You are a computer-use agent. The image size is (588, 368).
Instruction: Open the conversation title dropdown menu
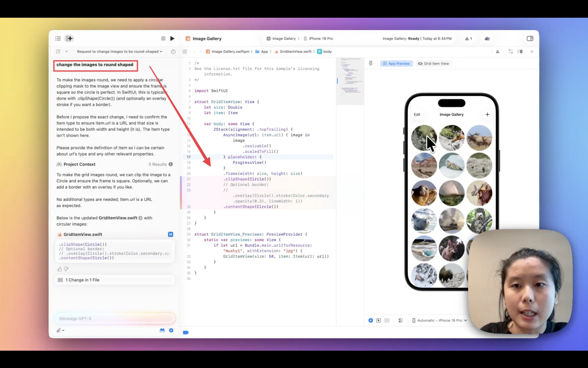(120, 52)
